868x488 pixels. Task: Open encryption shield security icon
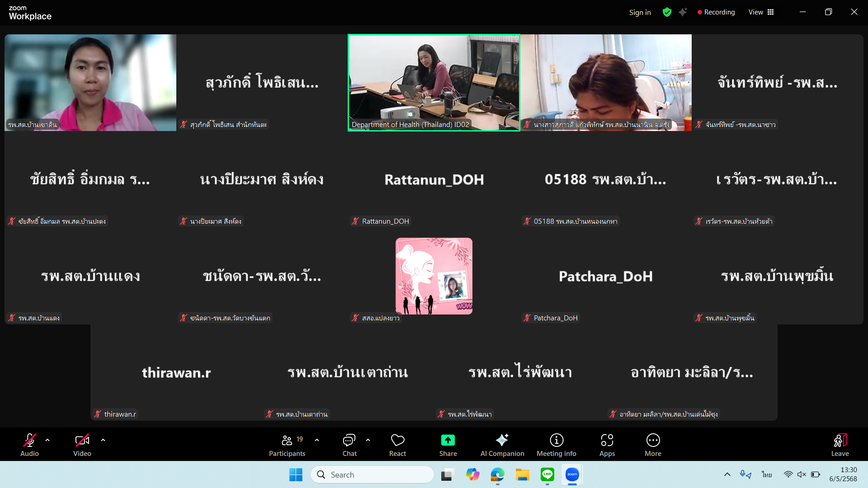click(x=667, y=12)
